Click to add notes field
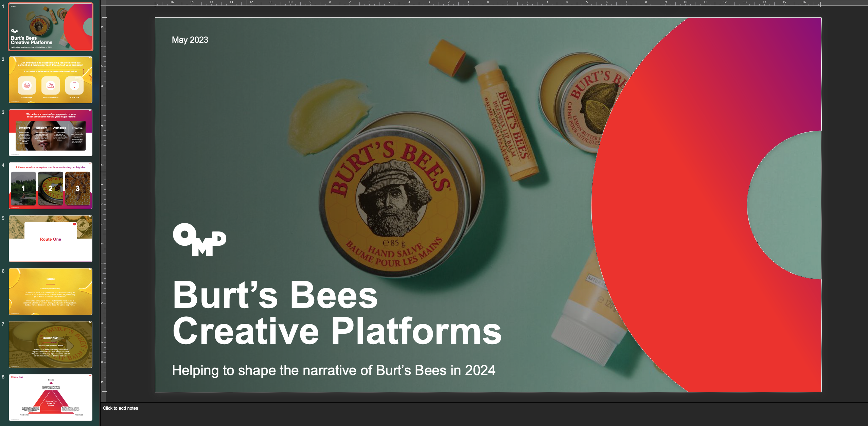Image resolution: width=868 pixels, height=426 pixels. tap(121, 408)
